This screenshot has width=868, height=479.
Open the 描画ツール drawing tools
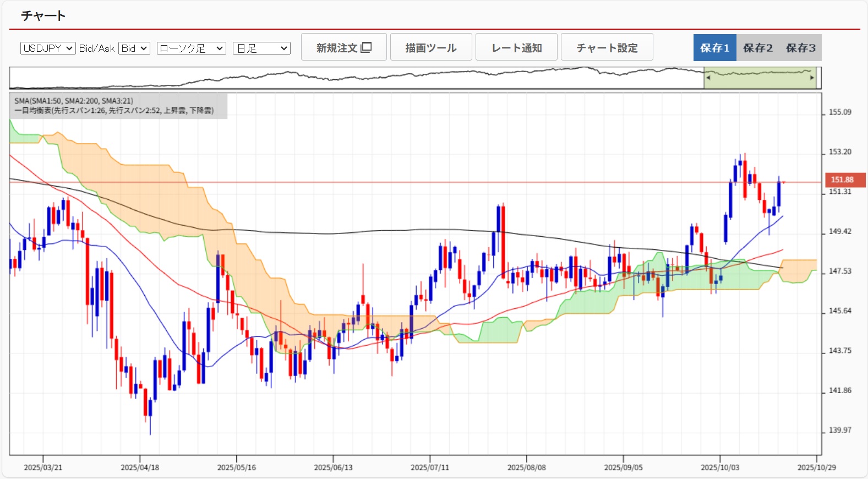click(430, 47)
